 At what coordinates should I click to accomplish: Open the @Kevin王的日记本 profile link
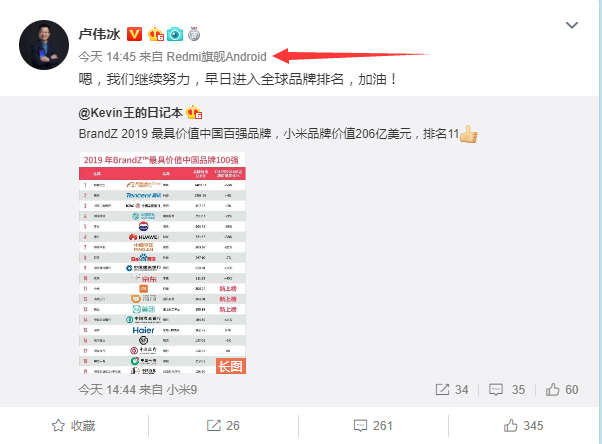click(x=131, y=113)
